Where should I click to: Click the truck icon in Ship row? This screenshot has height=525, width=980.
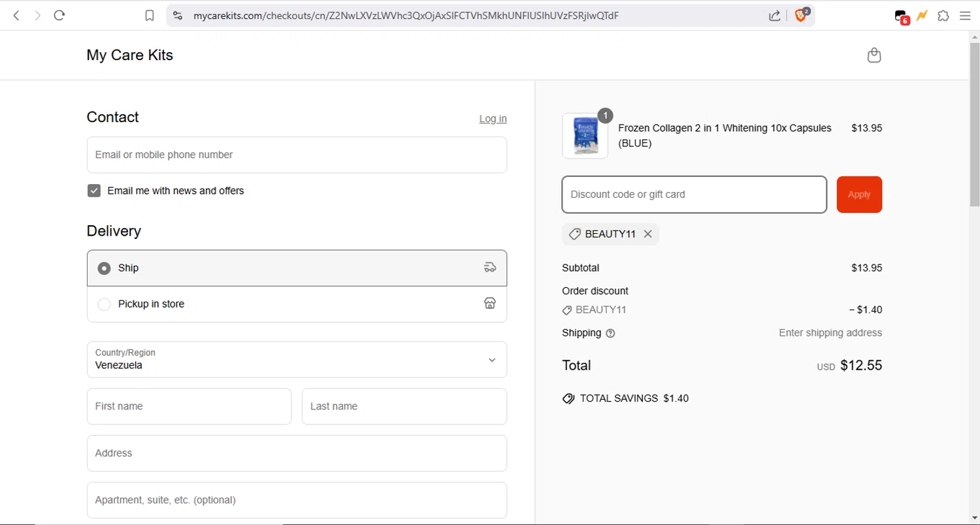click(x=490, y=267)
